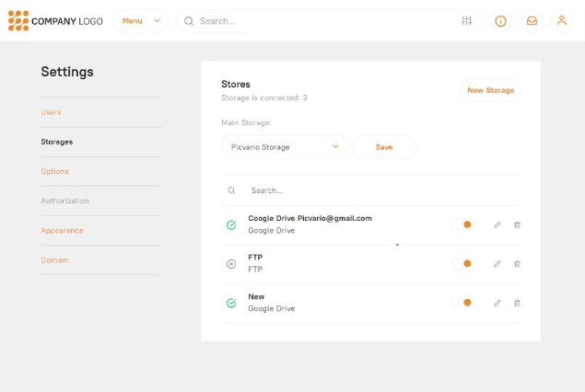The image size is (585, 392).
Task: Open the Users settings section
Action: coord(52,112)
